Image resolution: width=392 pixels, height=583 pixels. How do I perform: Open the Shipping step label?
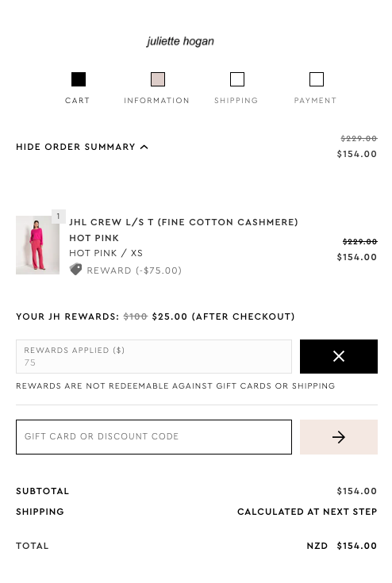[236, 101]
